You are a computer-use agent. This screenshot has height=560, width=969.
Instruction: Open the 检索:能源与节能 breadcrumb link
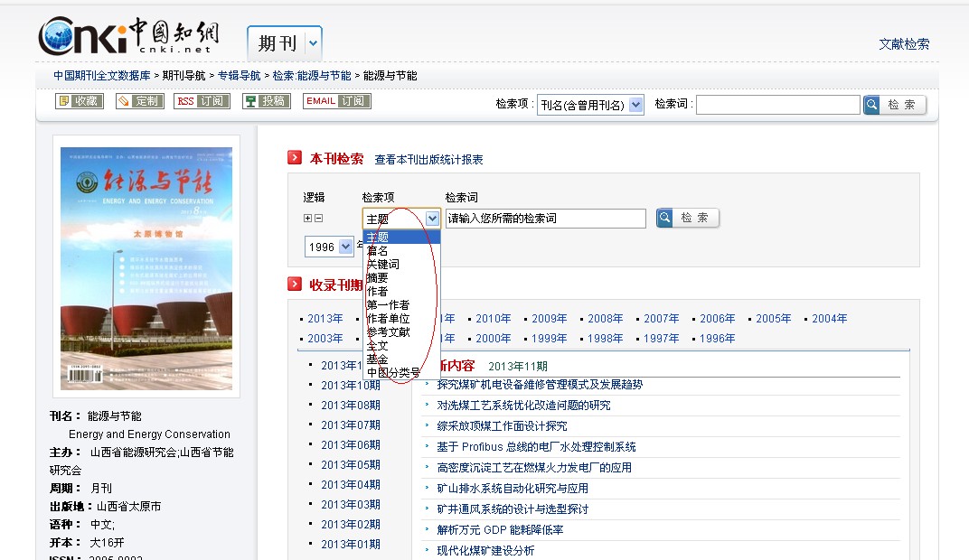(312, 75)
